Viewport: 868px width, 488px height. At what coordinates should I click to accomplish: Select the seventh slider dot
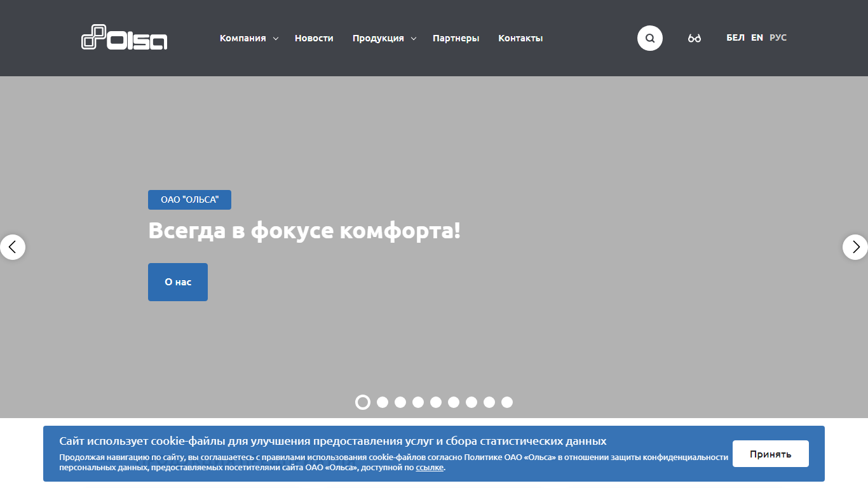click(471, 402)
